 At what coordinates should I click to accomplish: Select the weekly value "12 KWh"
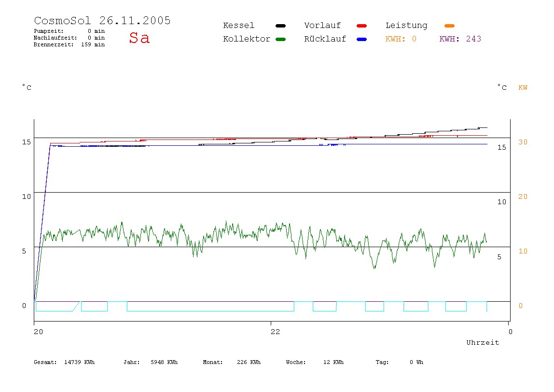[x=333, y=362]
